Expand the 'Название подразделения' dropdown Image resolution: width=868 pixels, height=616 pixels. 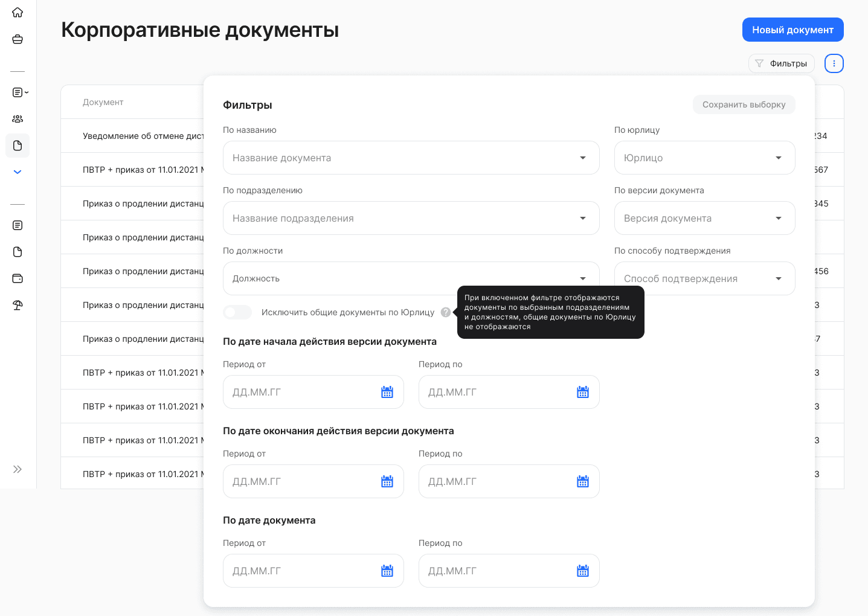tap(411, 218)
